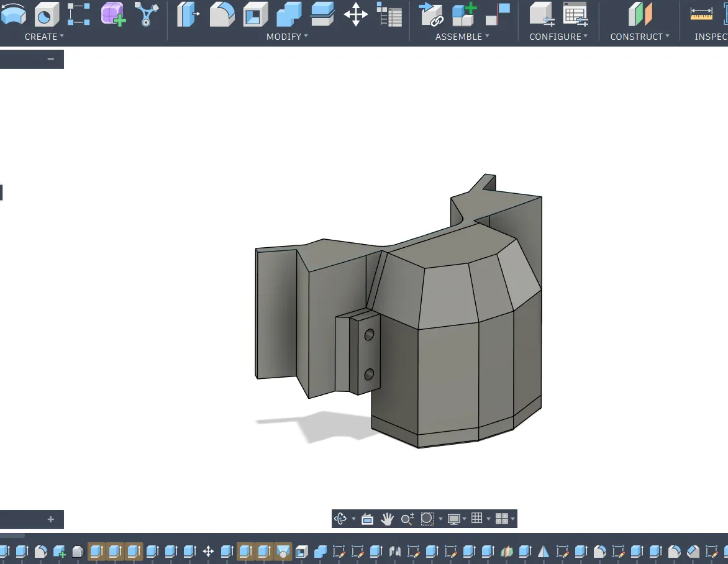Create a New Component

464,14
